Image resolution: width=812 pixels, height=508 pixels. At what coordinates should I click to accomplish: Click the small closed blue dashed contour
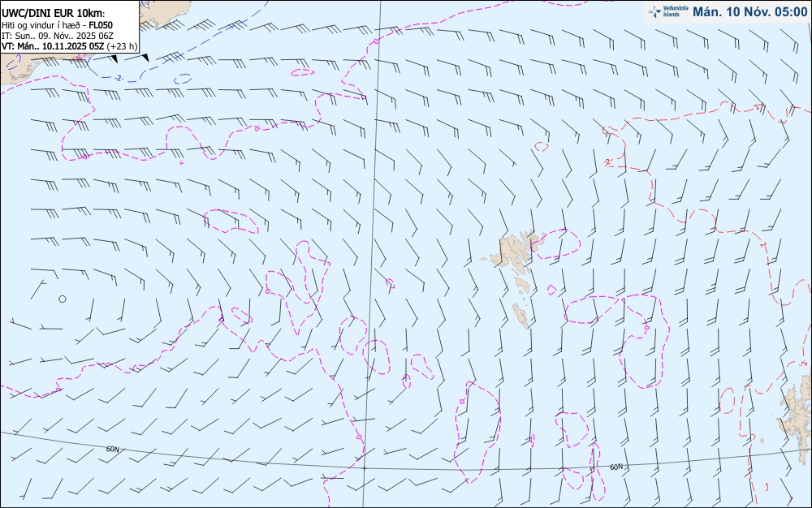click(x=183, y=80)
